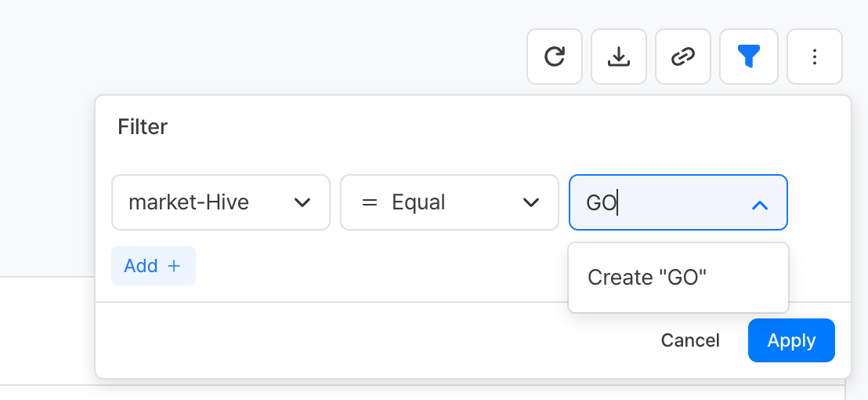Click the market-Hive text label
The height and width of the screenshot is (400, 868).
tap(189, 202)
